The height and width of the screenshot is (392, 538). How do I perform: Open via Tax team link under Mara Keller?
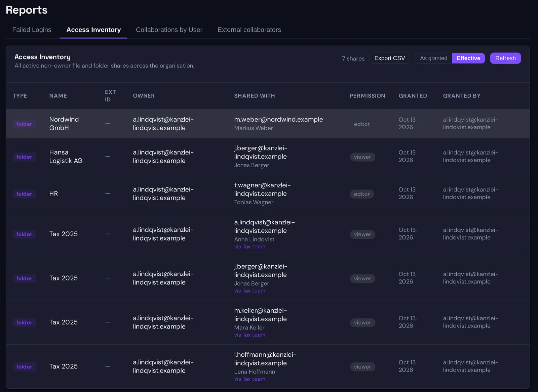pyautogui.click(x=250, y=335)
